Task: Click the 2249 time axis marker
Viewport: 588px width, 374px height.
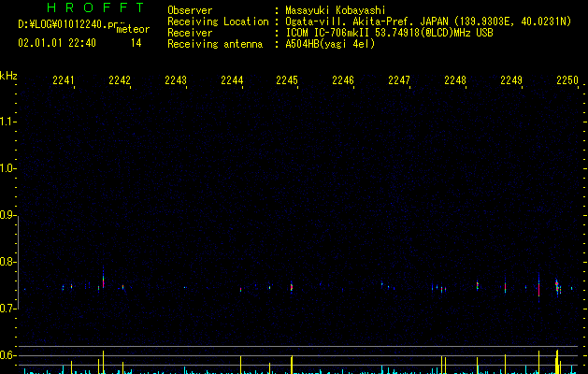Action: tap(511, 80)
